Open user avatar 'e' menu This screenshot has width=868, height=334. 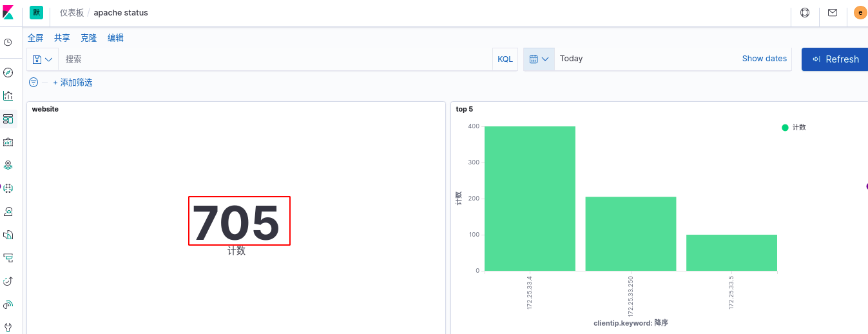(860, 12)
